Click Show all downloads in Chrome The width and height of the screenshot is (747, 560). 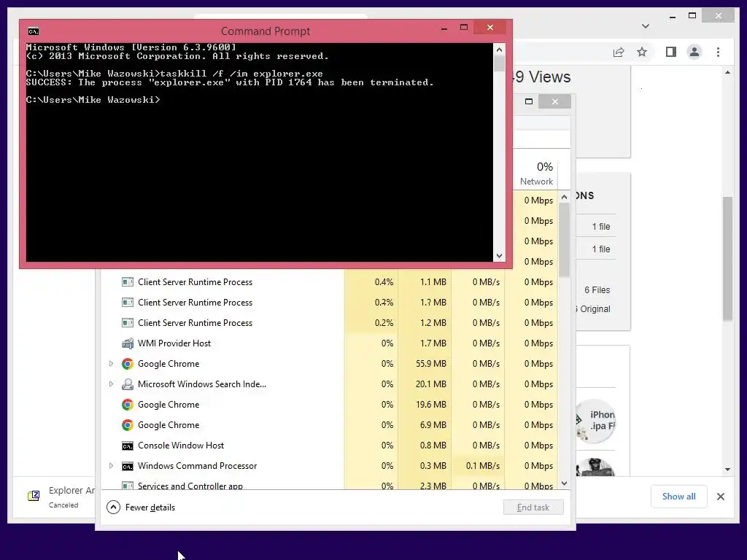678,497
